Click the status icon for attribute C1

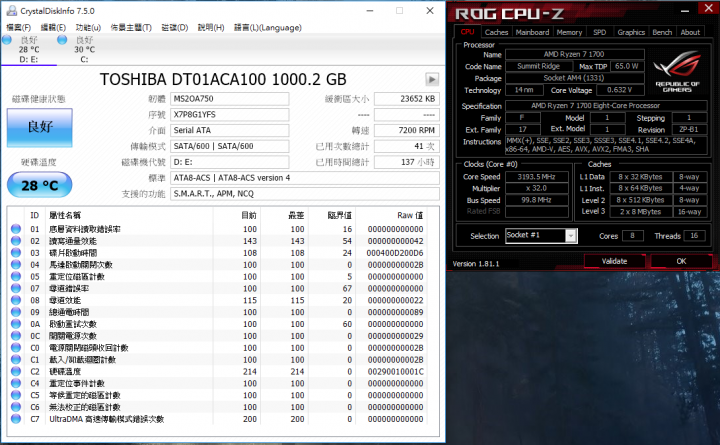click(16, 360)
